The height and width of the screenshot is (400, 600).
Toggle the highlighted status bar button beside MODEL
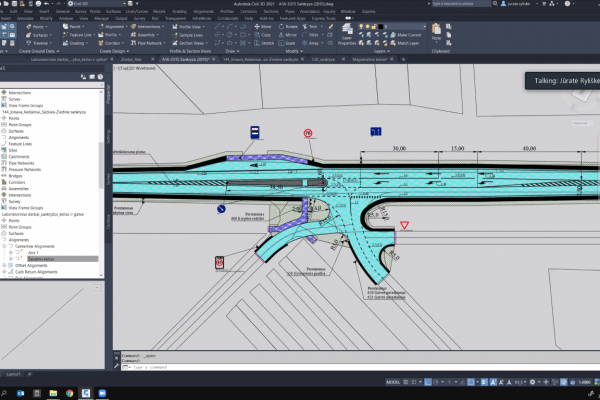pyautogui.click(x=428, y=382)
